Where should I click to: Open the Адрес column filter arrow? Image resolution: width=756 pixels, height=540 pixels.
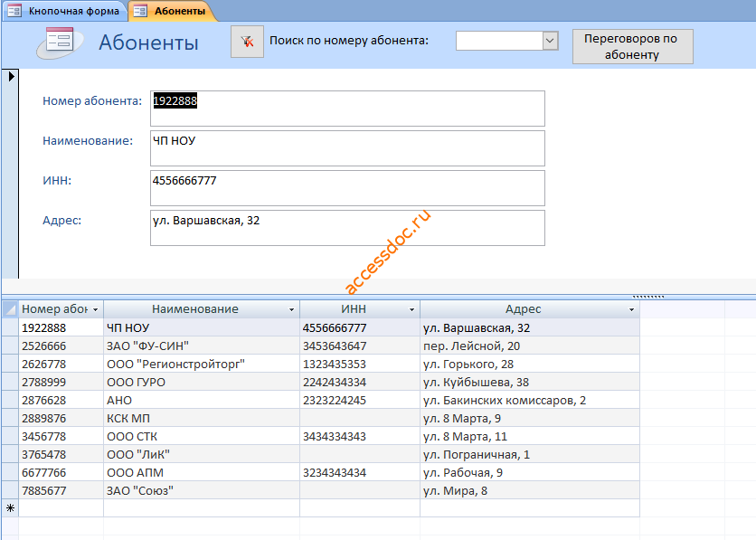(631, 309)
